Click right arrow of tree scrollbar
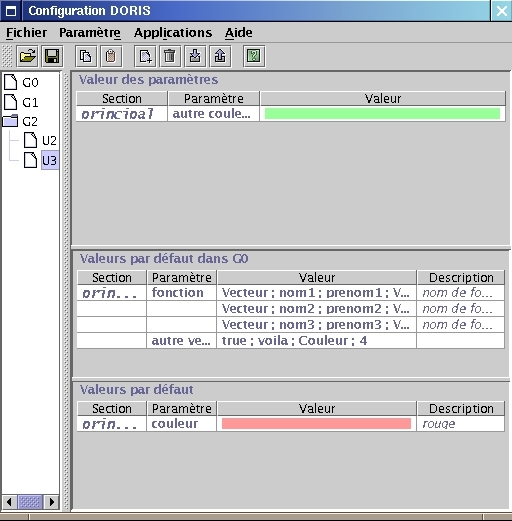Screen dimensions: 512x521 pos(52,502)
